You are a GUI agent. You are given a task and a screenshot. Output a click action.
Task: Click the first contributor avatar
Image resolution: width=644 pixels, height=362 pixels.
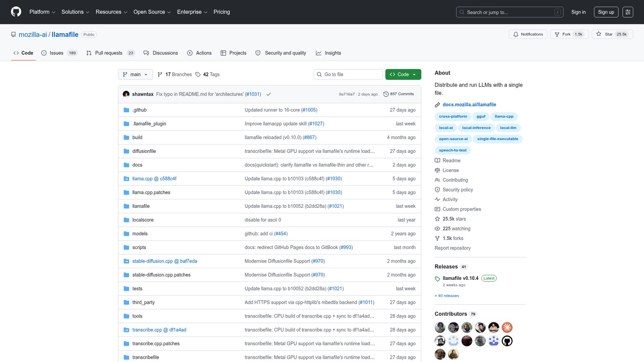440,327
